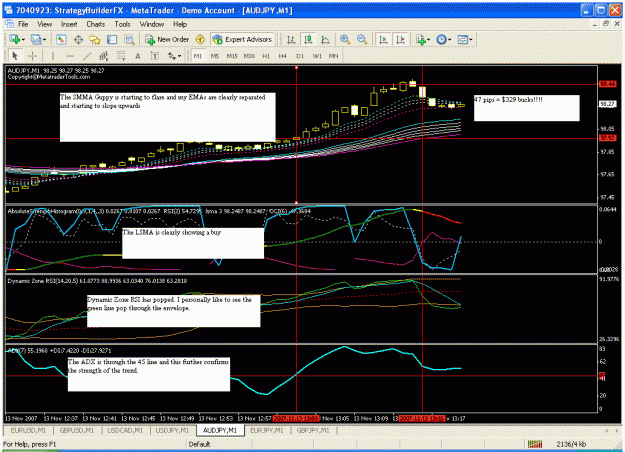Viewport: 625px width, 452px height.
Task: Switch to the USDJPY,M1 chart tab
Action: 172,430
